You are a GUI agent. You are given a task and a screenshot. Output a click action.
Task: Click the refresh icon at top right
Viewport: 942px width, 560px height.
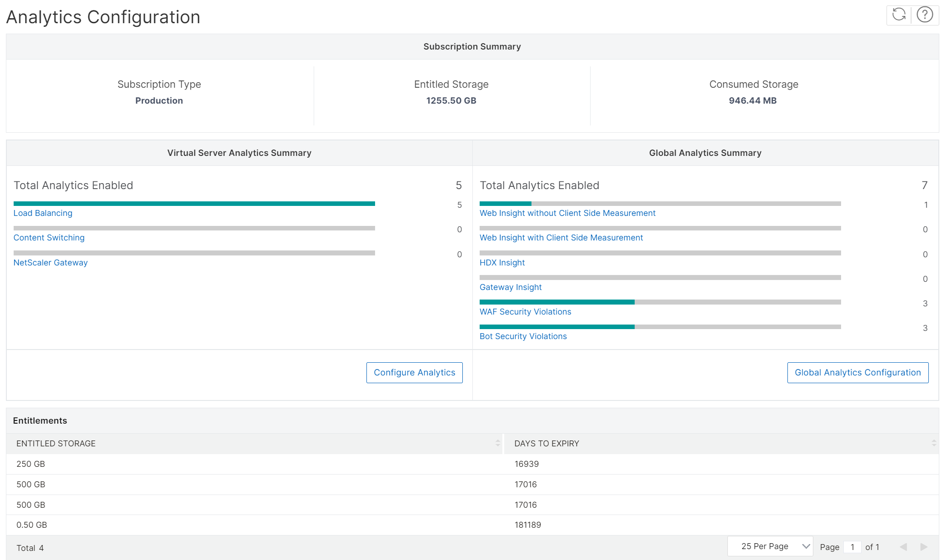pos(899,15)
